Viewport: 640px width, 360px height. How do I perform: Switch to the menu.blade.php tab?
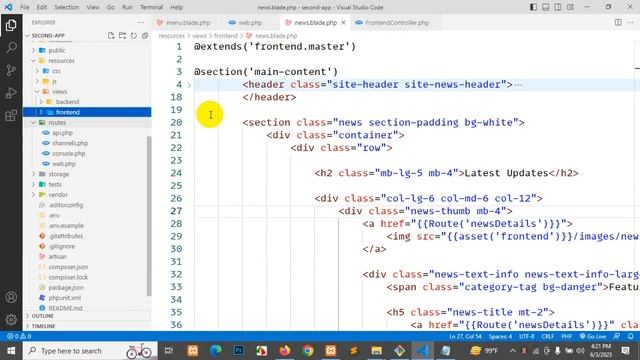coord(184,22)
